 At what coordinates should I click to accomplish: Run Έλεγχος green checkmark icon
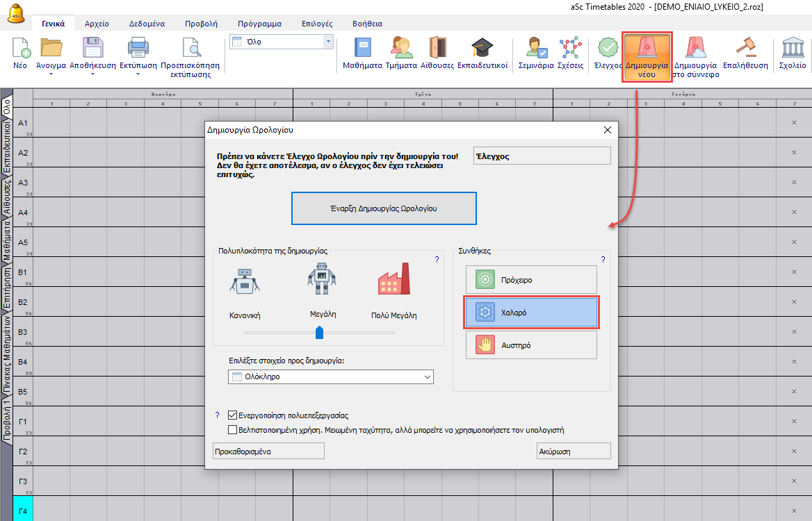[x=608, y=49]
